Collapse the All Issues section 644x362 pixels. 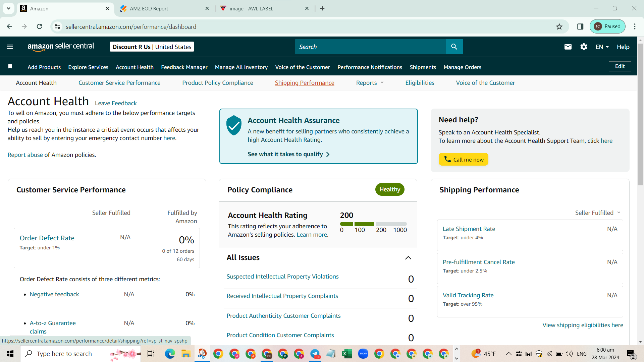tap(408, 258)
